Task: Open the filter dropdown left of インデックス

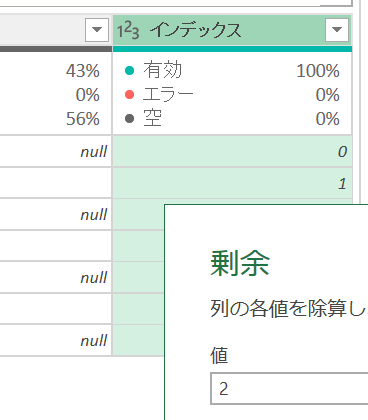Action: click(97, 30)
